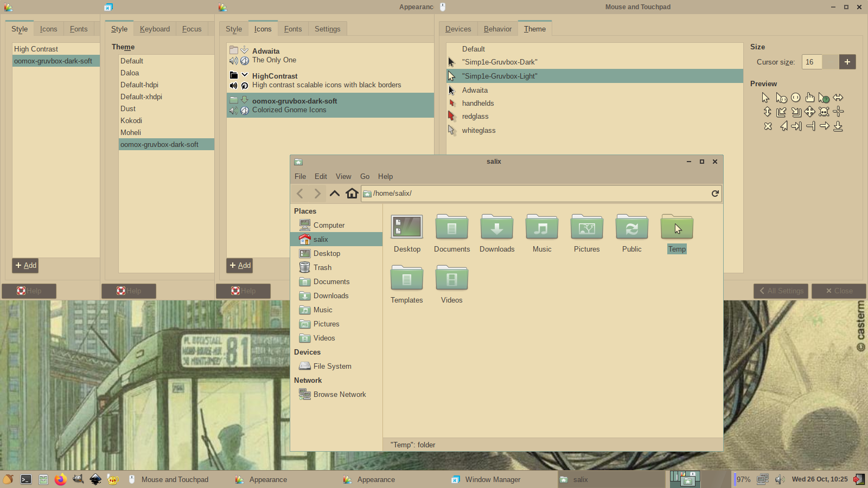This screenshot has width=868, height=488.
Task: Select Default-xhdpi window manager theme
Action: tap(167, 97)
